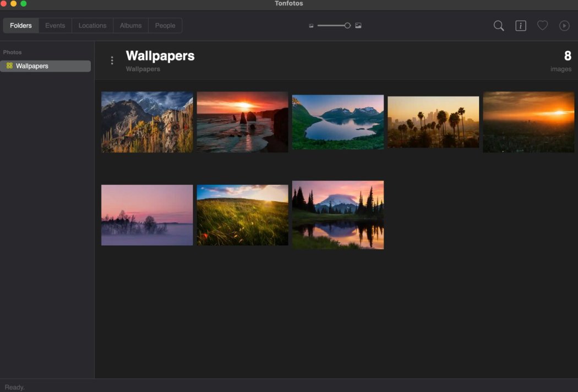
Task: Switch to the Events tab
Action: pos(55,25)
